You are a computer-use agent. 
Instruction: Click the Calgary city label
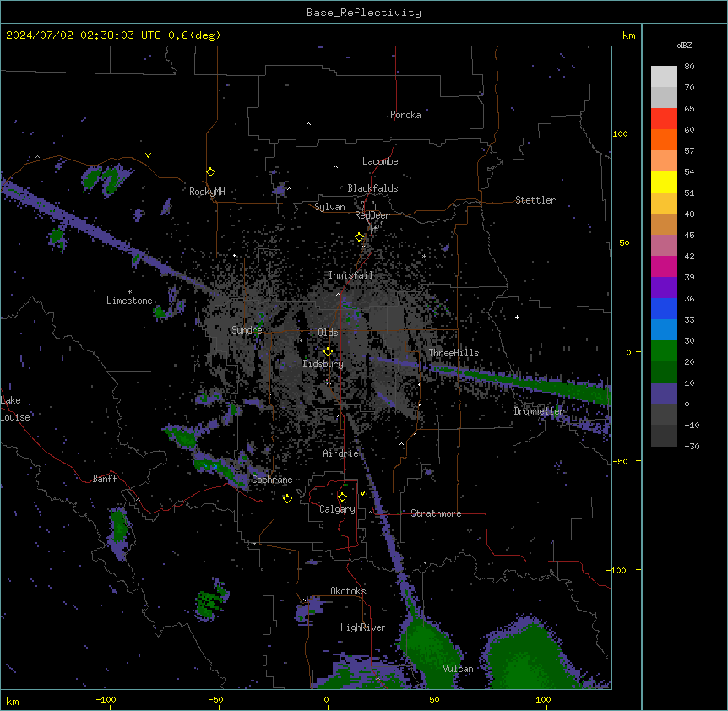337,509
